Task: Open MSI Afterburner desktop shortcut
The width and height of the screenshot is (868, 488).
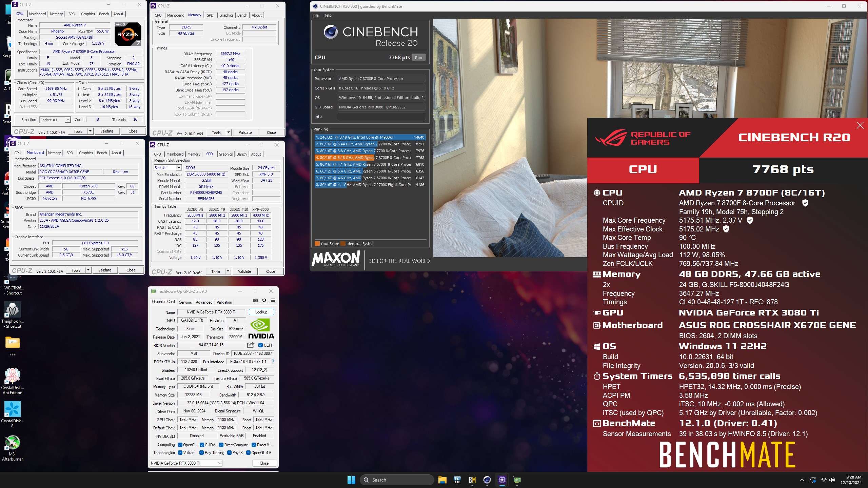Action: (13, 448)
